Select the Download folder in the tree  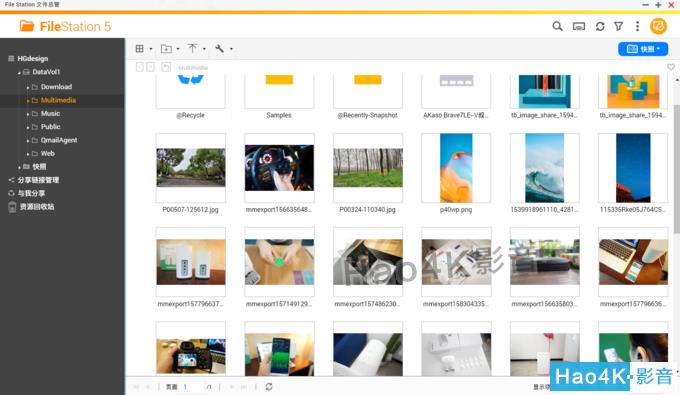[56, 87]
